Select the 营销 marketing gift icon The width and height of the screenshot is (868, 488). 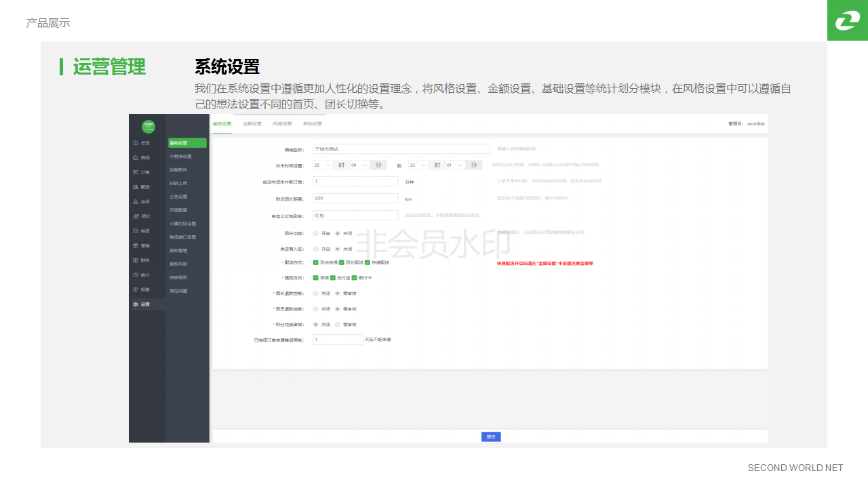click(x=136, y=245)
